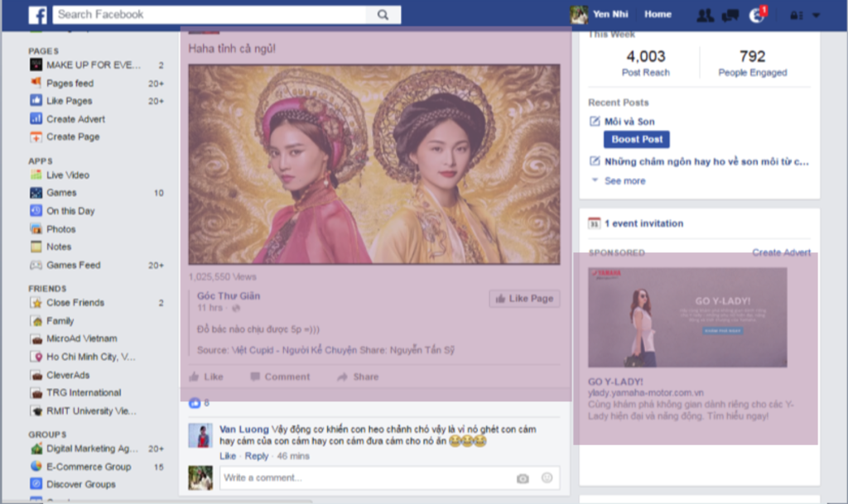This screenshot has height=504, width=848.
Task: Click the Digital Marketing group icon
Action: tap(36, 449)
